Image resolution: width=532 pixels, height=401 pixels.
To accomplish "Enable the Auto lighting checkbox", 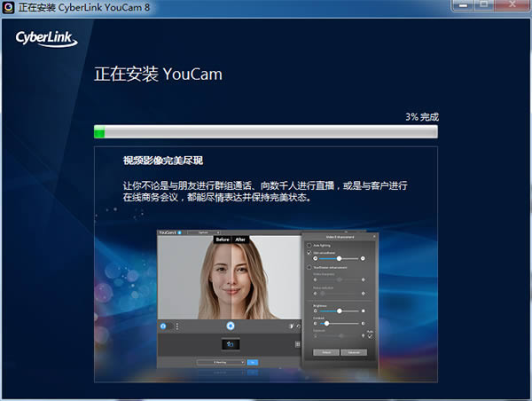I will (309, 245).
